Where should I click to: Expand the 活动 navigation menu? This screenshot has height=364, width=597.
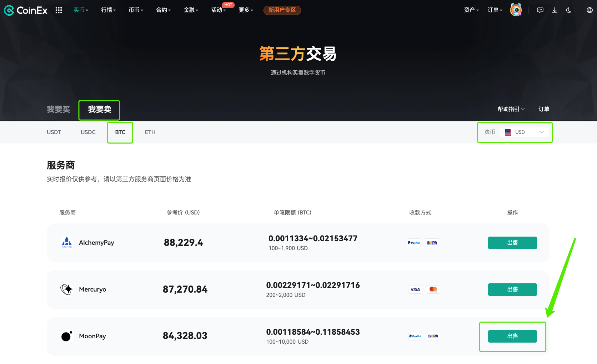(219, 10)
